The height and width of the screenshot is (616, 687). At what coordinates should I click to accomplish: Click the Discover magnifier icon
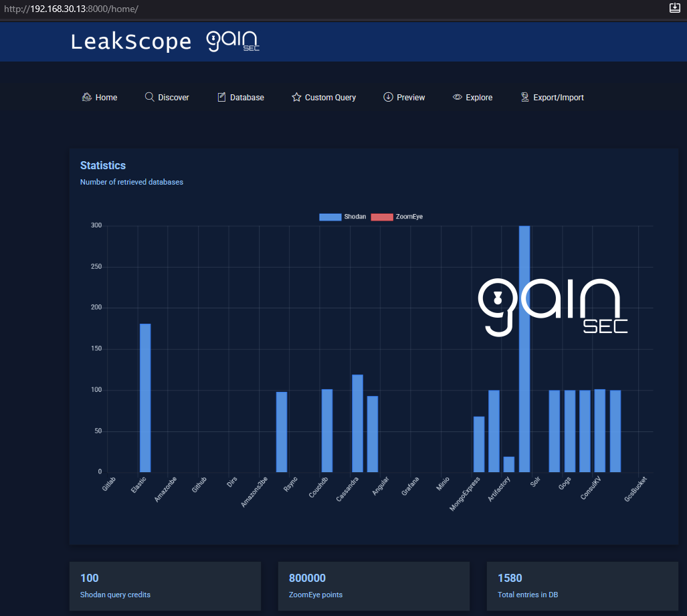click(x=150, y=97)
